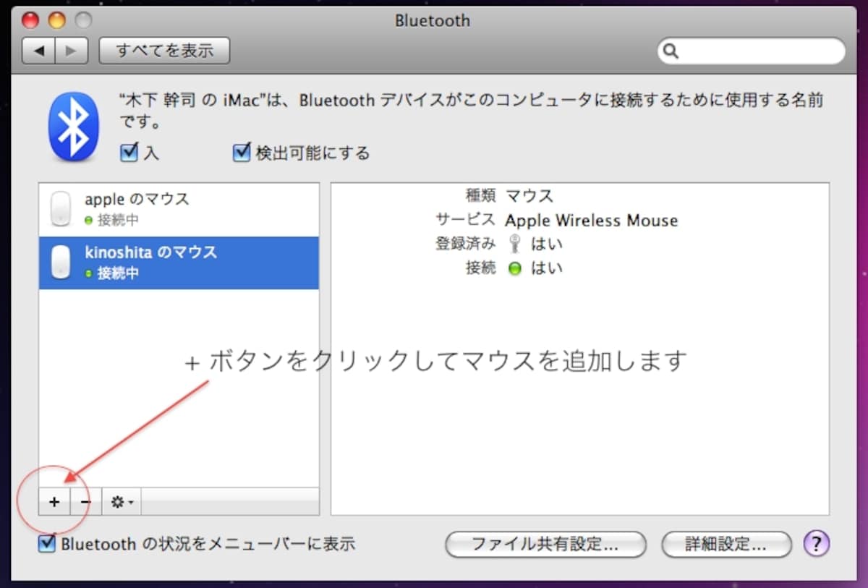Click 接続中 status under kinoshita のマウス

(x=118, y=273)
